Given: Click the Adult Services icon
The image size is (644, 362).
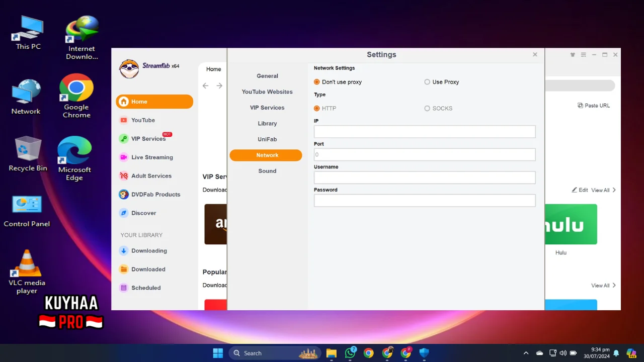Looking at the screenshot, I should tap(123, 176).
